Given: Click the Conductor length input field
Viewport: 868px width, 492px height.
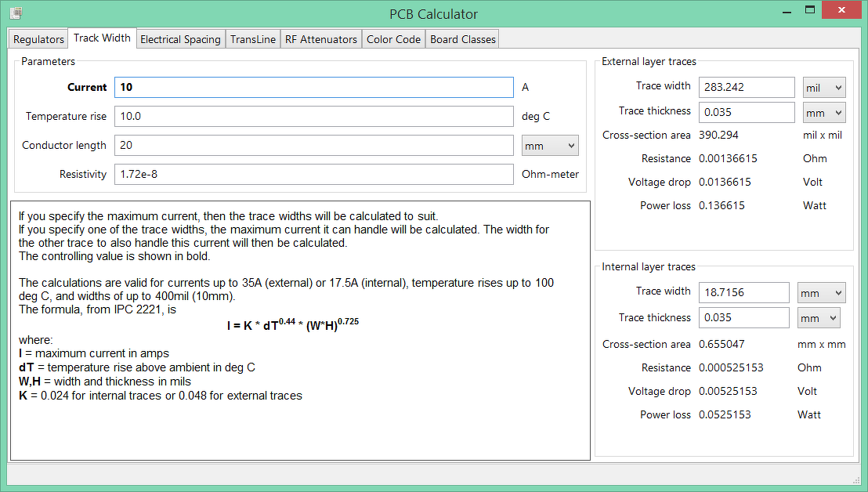Looking at the screenshot, I should [x=314, y=145].
